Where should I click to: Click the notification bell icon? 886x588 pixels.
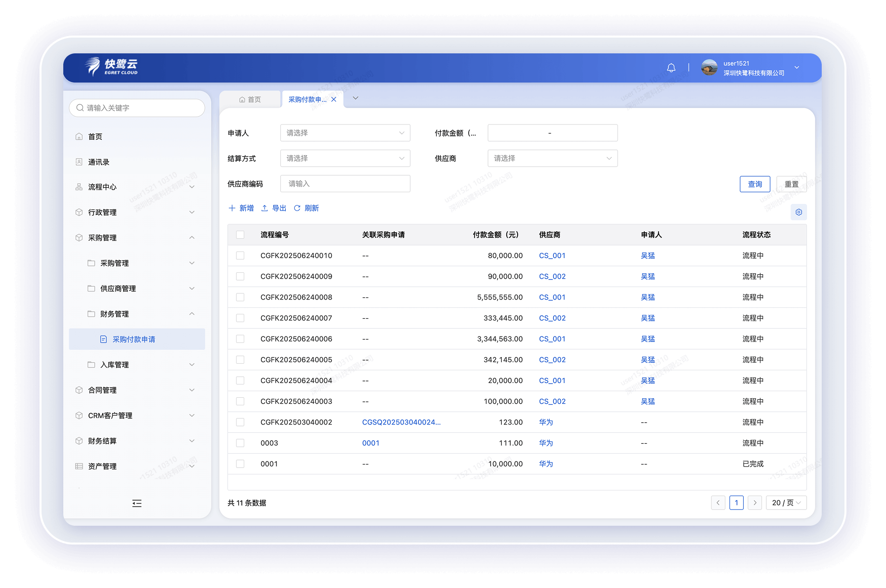[671, 68]
